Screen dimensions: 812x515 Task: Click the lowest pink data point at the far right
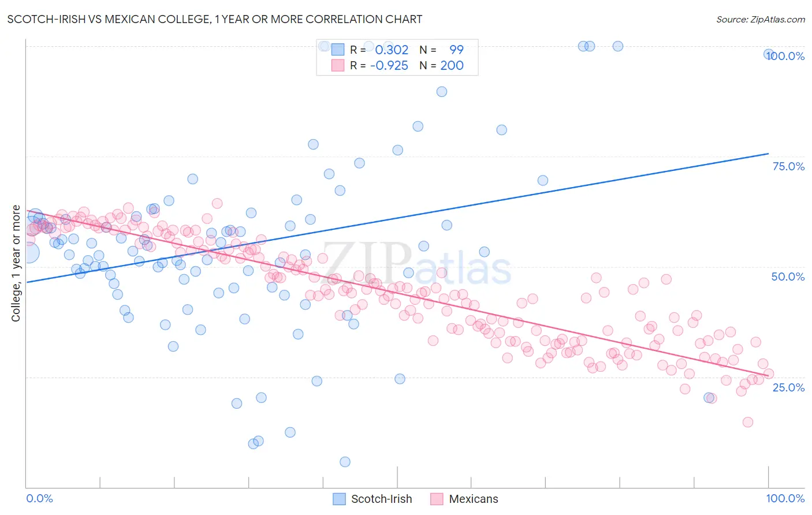(x=748, y=422)
